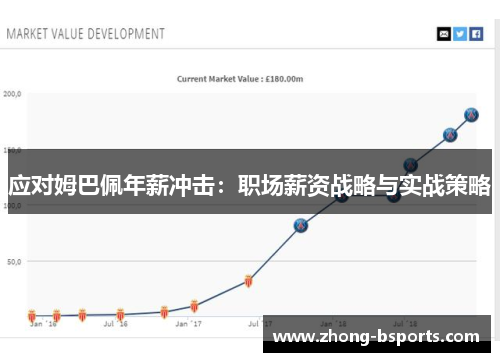The height and width of the screenshot is (362, 500).
Task: Click the Monaco crest marker above Jan '17
Action: 194,306
